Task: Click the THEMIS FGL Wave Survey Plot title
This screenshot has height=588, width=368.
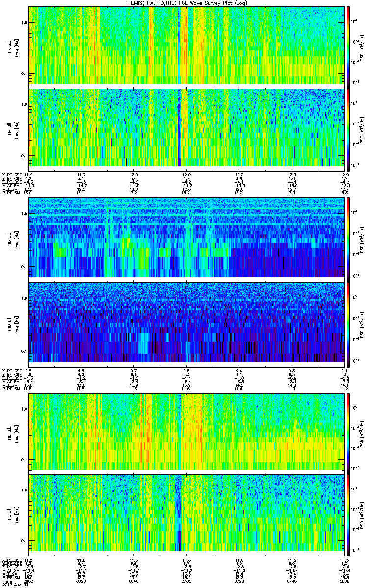Action: click(x=187, y=3)
